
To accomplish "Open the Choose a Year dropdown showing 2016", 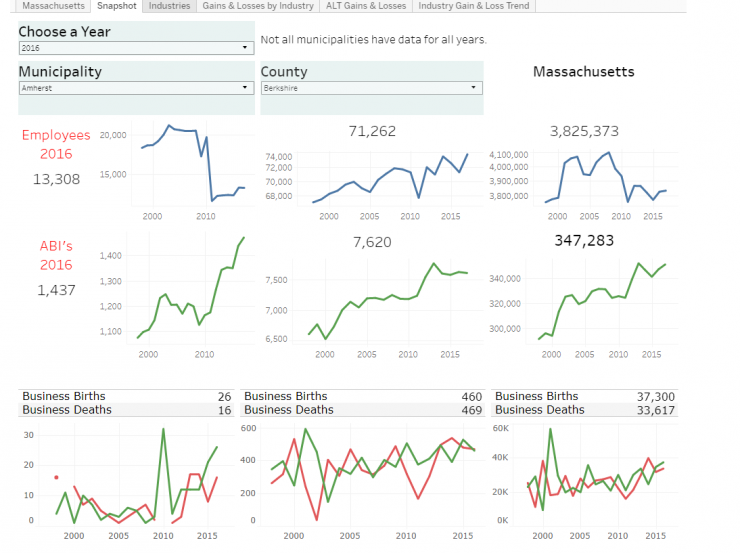I will coord(135,48).
